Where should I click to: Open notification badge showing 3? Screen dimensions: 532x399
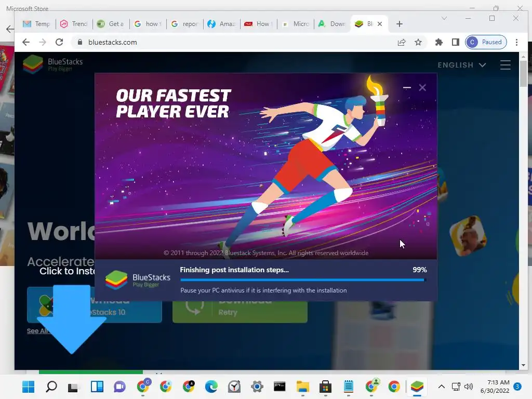[517, 387]
